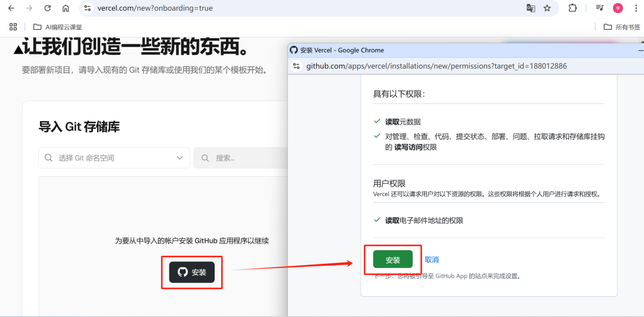
Task: Click the browser forward arrow
Action: tap(29, 8)
